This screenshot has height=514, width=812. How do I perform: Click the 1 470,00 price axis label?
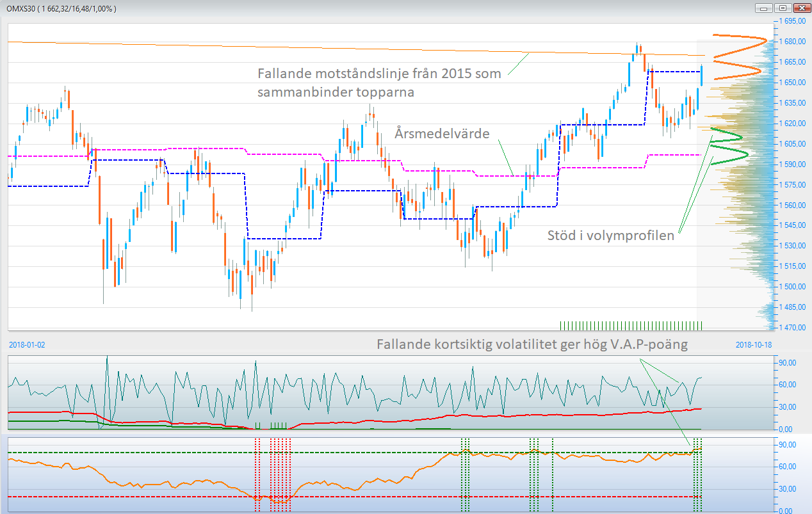pyautogui.click(x=793, y=328)
